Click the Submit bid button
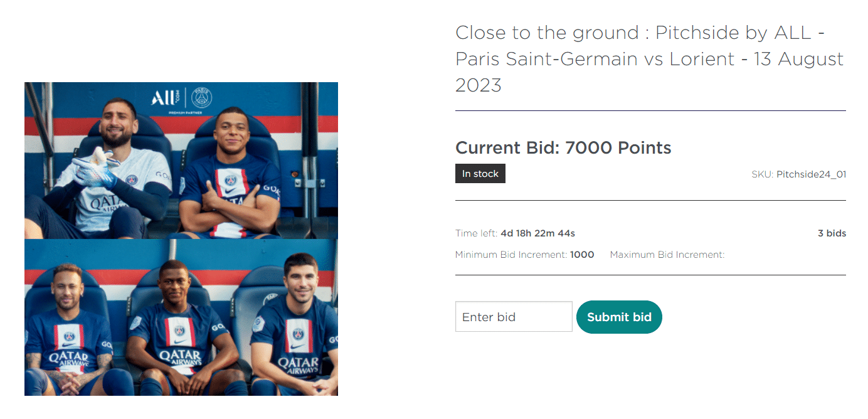Screen dimensions: 868x419 pos(619,317)
